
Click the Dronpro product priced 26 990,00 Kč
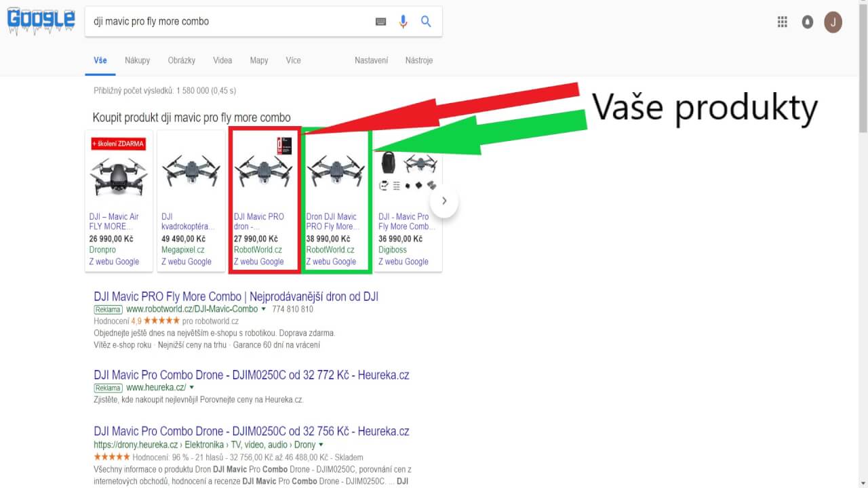pyautogui.click(x=119, y=169)
